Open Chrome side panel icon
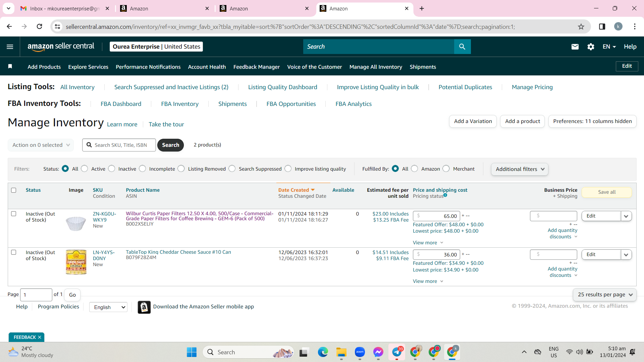 coord(602,26)
